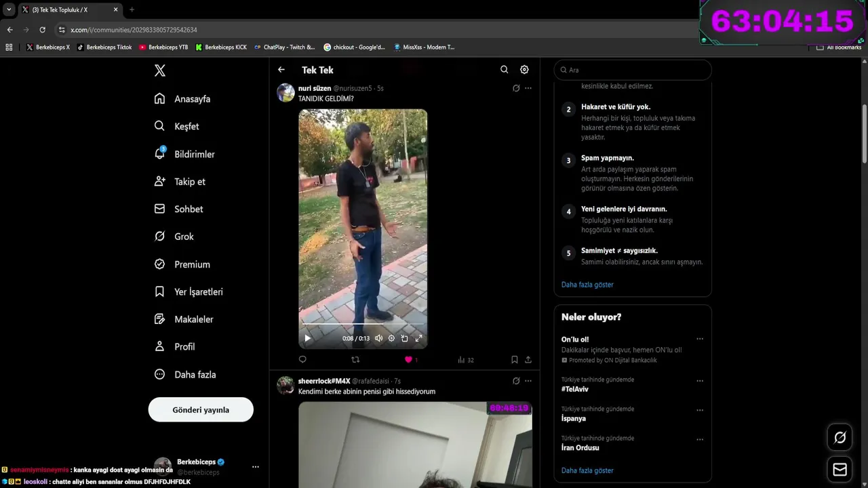This screenshot has height=488, width=868.
Task: Open ChatPlay - Twitch bookmark
Action: 285,47
